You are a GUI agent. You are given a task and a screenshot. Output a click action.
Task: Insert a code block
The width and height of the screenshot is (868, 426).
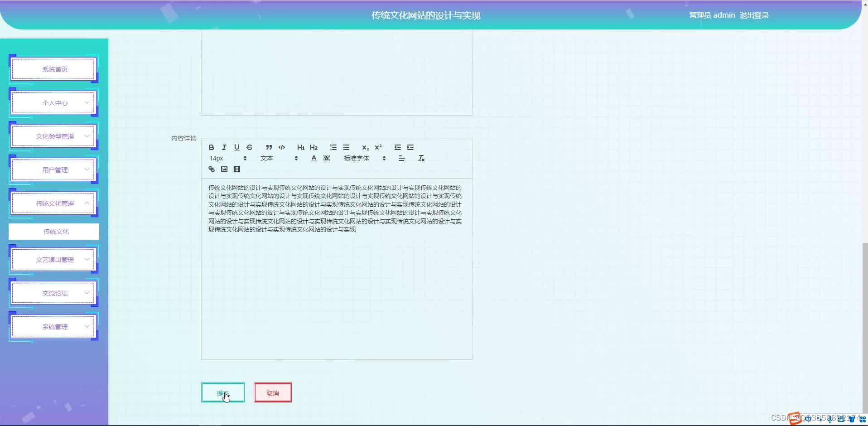coord(281,147)
